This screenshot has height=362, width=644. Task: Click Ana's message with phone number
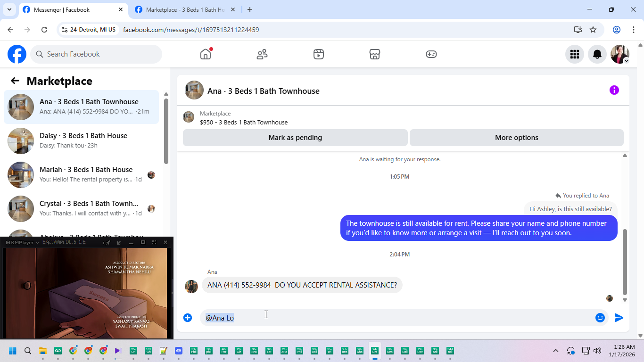click(x=302, y=285)
